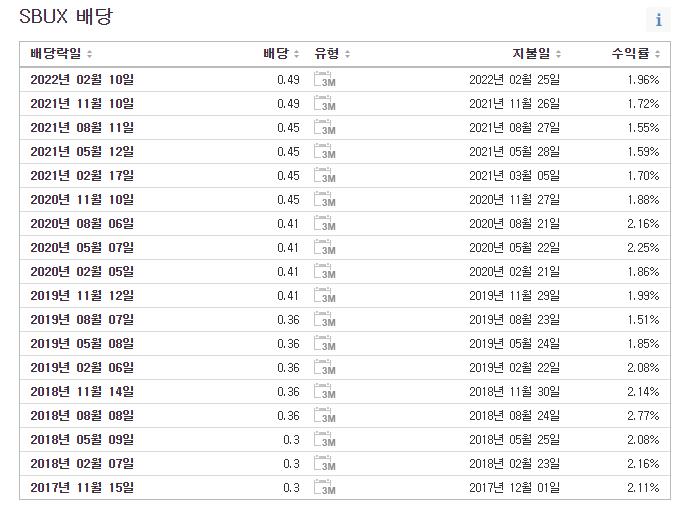Click 3M type icon in 2021년 08월 11일 row
This screenshot has width=680, height=509.
325,127
